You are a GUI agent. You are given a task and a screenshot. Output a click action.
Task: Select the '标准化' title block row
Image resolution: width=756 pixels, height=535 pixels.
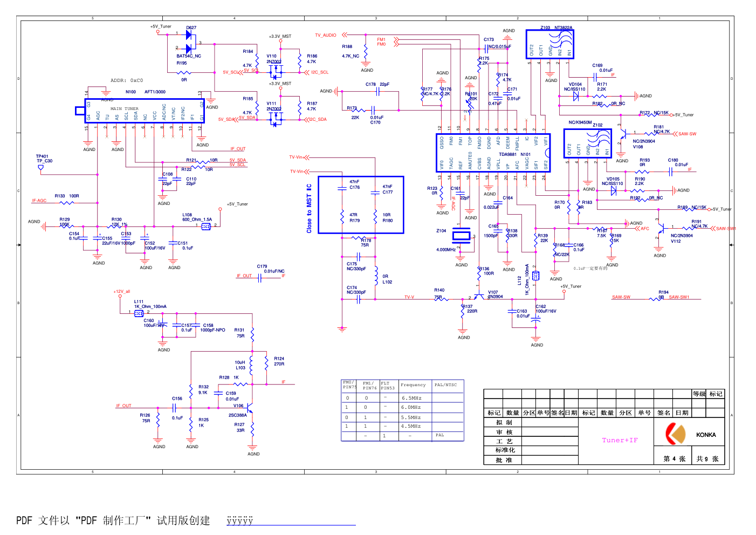point(505,450)
